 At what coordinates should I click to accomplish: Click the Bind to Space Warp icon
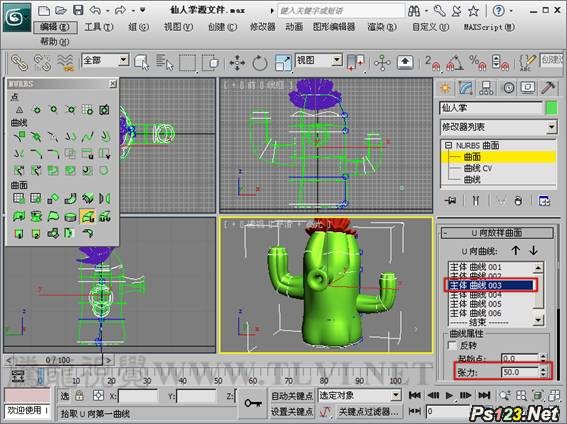click(65, 62)
